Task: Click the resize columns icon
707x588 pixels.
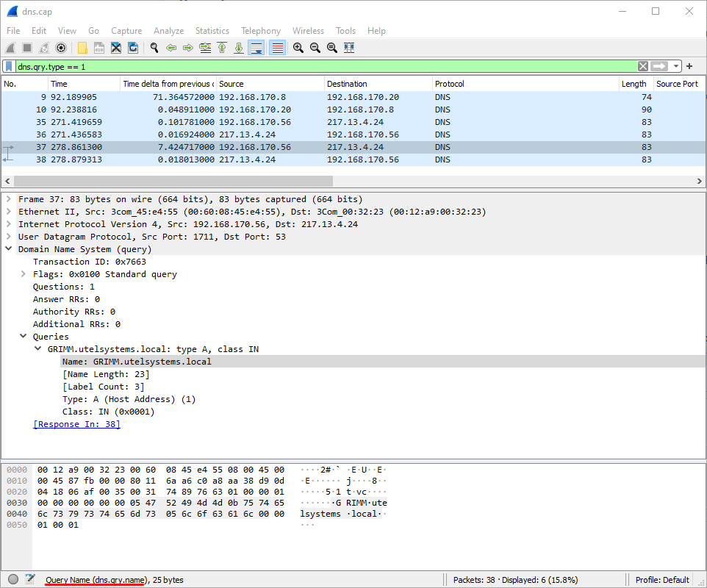Action: point(349,48)
